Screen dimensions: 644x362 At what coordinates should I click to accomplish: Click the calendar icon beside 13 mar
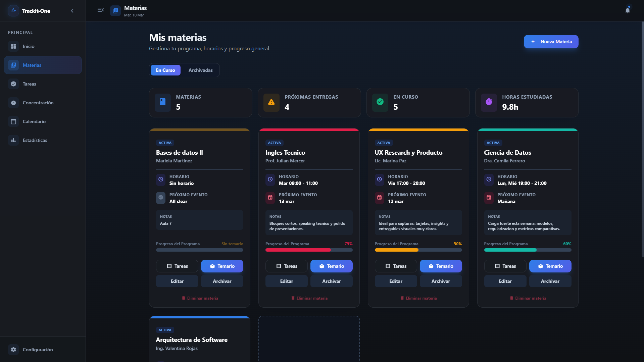pyautogui.click(x=270, y=198)
